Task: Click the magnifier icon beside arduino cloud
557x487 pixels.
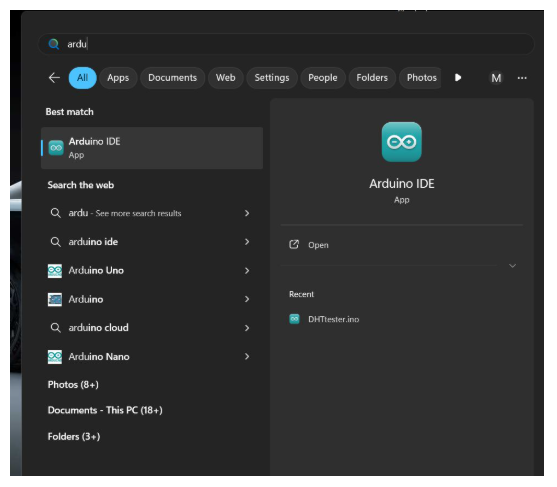Action: pyautogui.click(x=55, y=328)
